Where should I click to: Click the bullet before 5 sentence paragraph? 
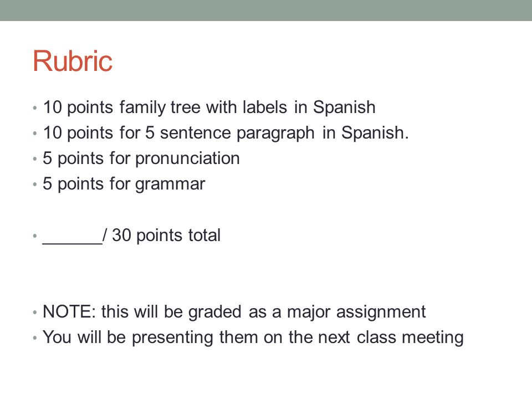34,134
